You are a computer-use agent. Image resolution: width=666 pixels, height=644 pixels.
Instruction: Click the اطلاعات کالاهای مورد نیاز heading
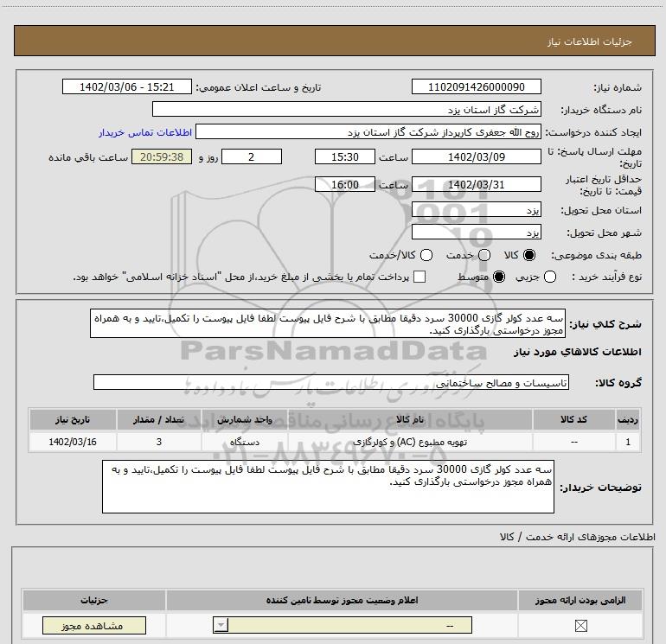(x=577, y=352)
